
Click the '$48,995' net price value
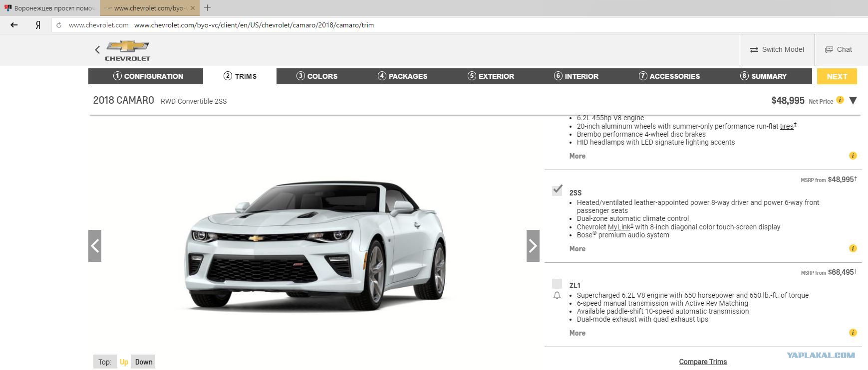click(x=788, y=101)
